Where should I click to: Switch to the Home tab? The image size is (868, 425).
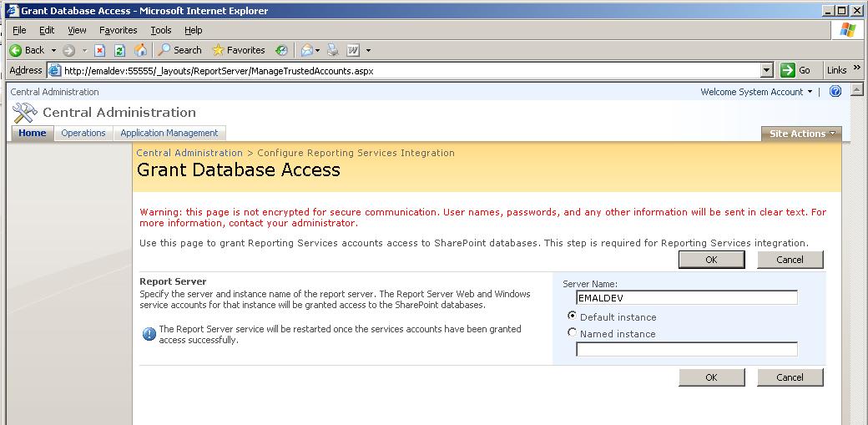pos(32,133)
